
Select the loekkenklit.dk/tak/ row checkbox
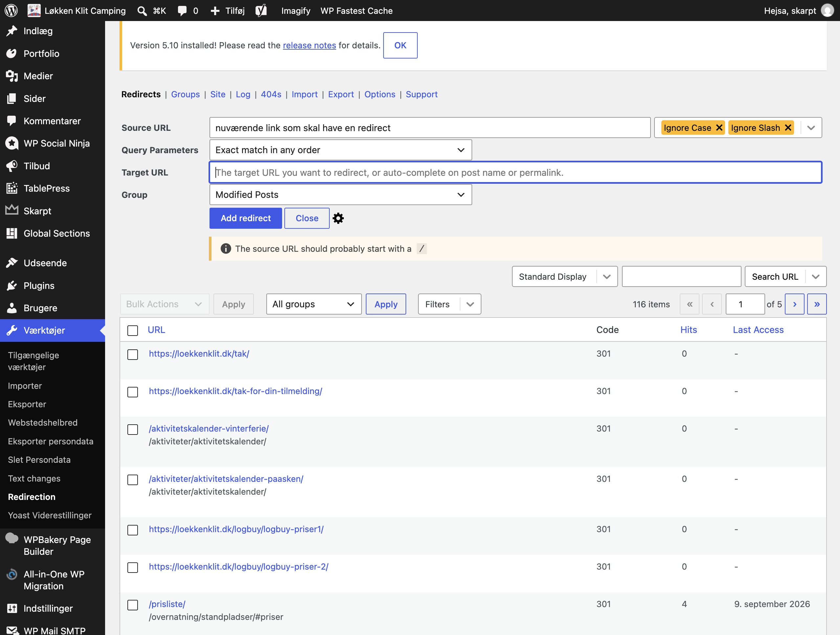133,354
